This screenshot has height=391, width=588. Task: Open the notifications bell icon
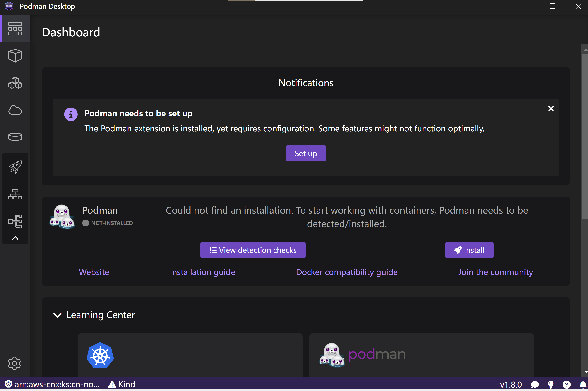[x=583, y=384]
